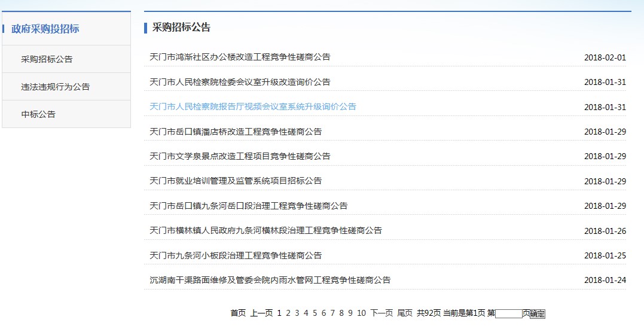Go to 首页 first page link
644x335 pixels.
coord(238,313)
